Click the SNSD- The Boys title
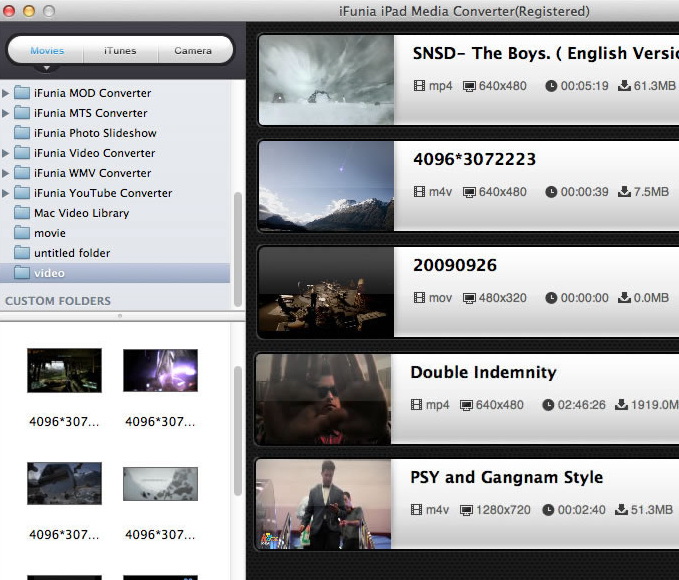The height and width of the screenshot is (580, 679). click(x=546, y=53)
